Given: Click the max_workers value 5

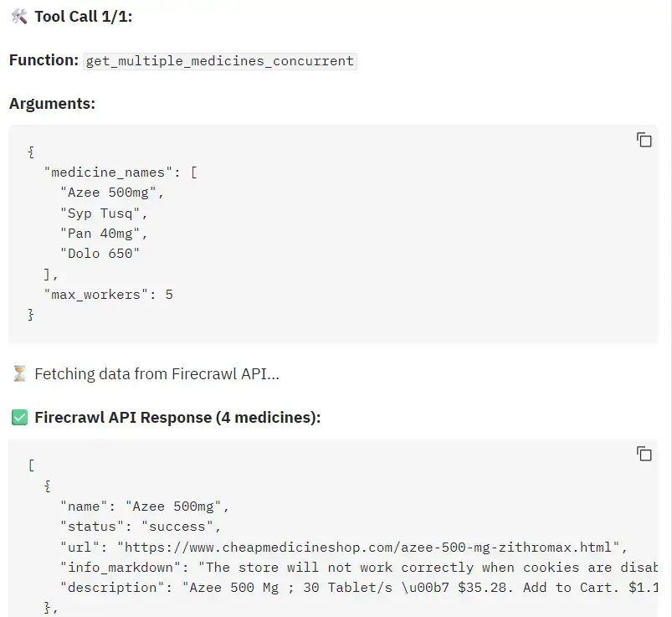Looking at the screenshot, I should (169, 295).
